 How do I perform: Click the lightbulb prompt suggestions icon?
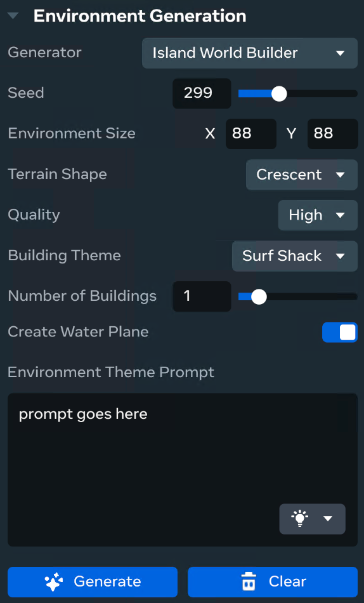click(x=300, y=519)
